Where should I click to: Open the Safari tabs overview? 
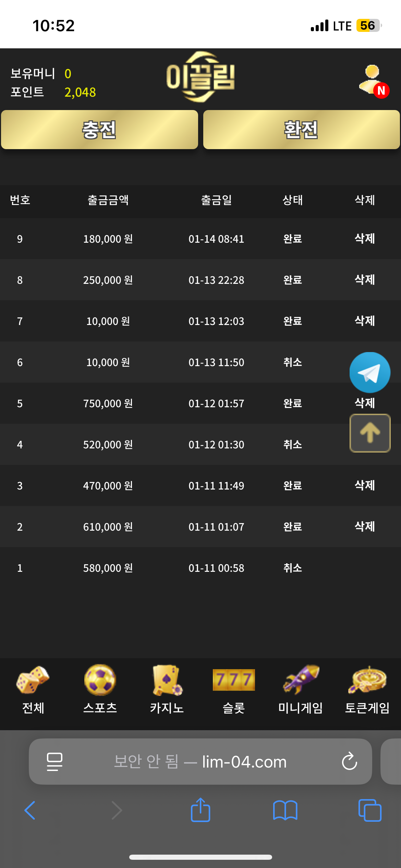click(x=370, y=810)
